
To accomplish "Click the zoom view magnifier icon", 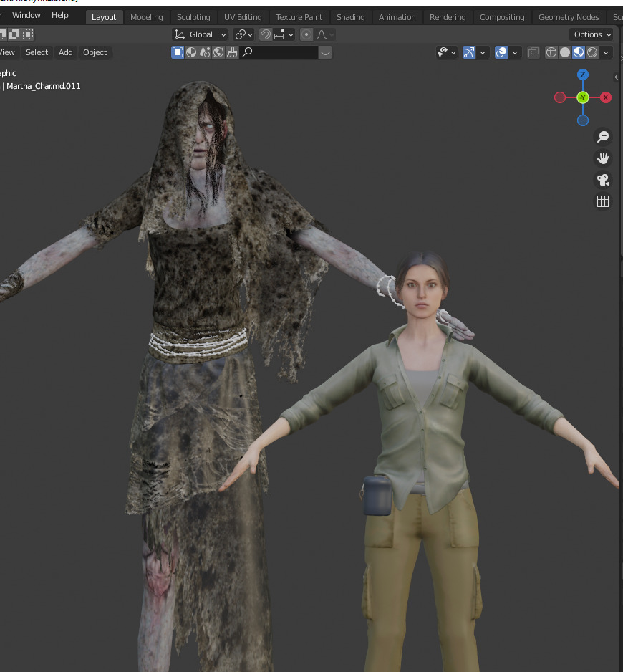I will (x=603, y=137).
